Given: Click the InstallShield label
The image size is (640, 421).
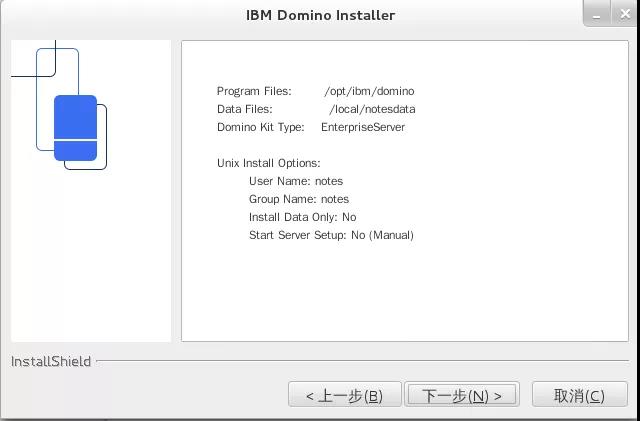Looking at the screenshot, I should tap(51, 361).
